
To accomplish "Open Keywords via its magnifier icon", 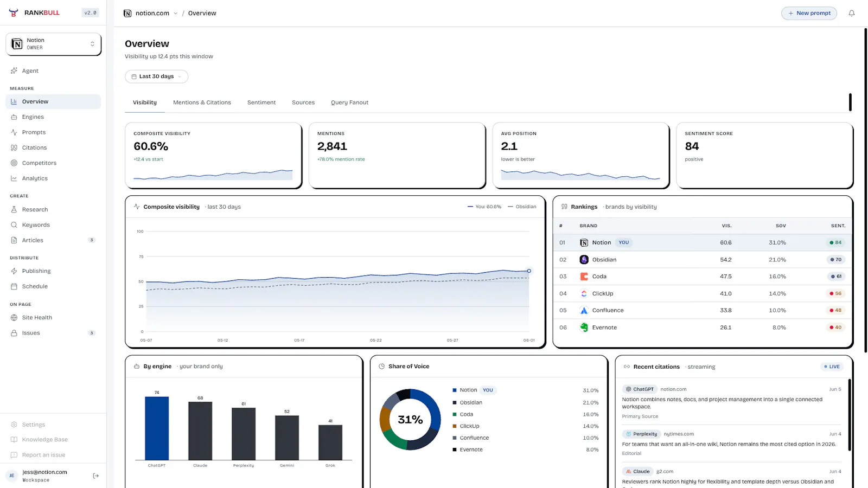I will click(x=14, y=225).
